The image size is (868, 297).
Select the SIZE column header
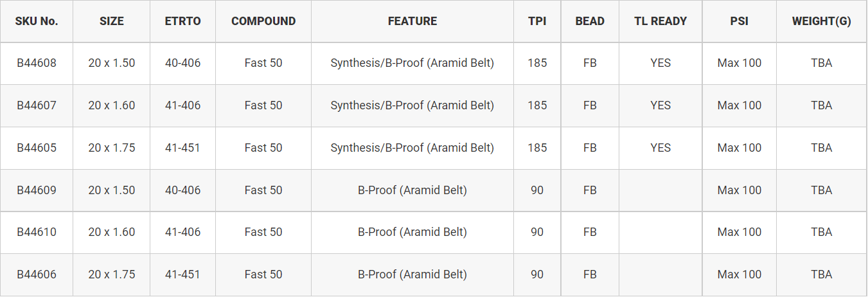click(112, 21)
